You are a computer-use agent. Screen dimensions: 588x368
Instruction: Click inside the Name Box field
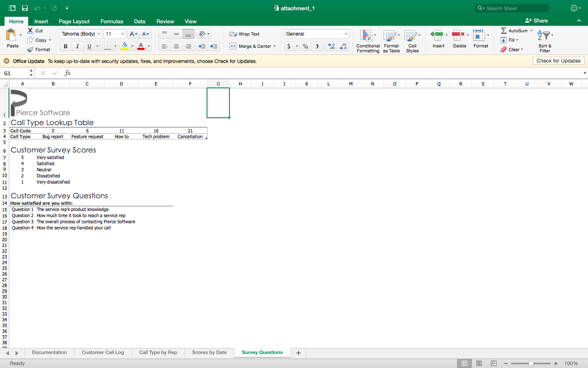(14, 73)
